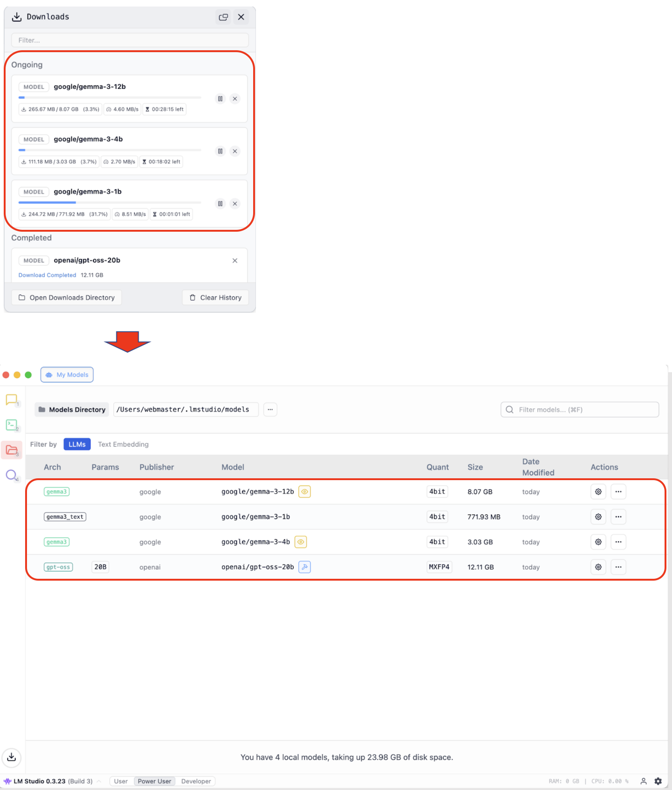Expand the LM Studio version chevron
Viewport: 672px width, 790px height.
(x=99, y=781)
